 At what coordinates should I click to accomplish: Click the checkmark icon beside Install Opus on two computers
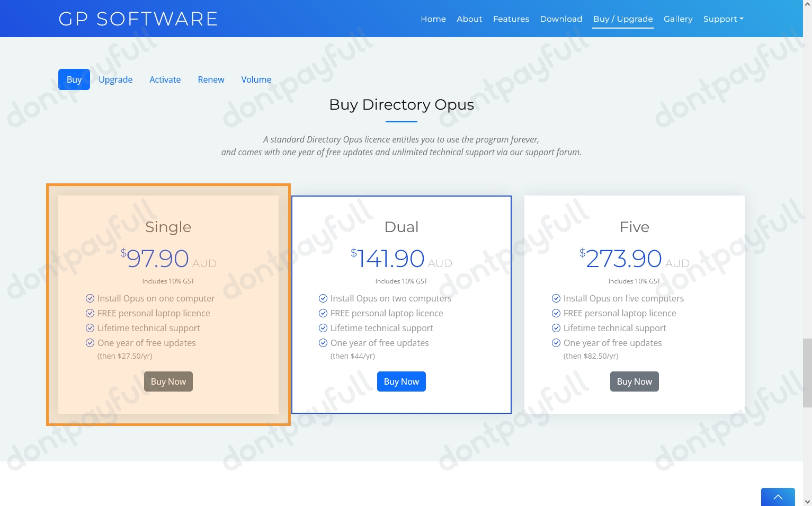coord(323,298)
